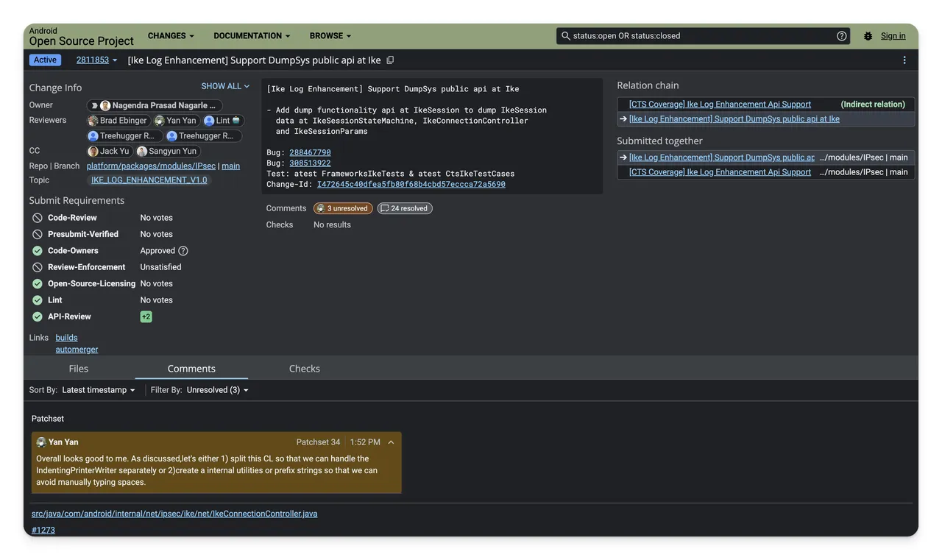Open Ike Log Enhancement link in Submitted together
The height and width of the screenshot is (560, 942).
pos(722,157)
